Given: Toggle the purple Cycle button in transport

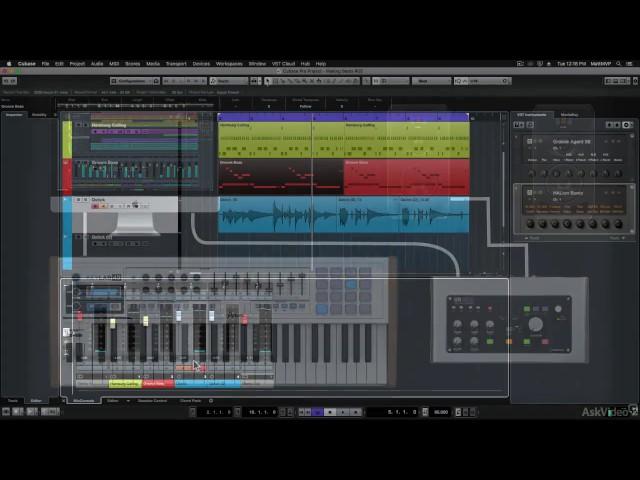Looking at the screenshot, I should coord(318,412).
